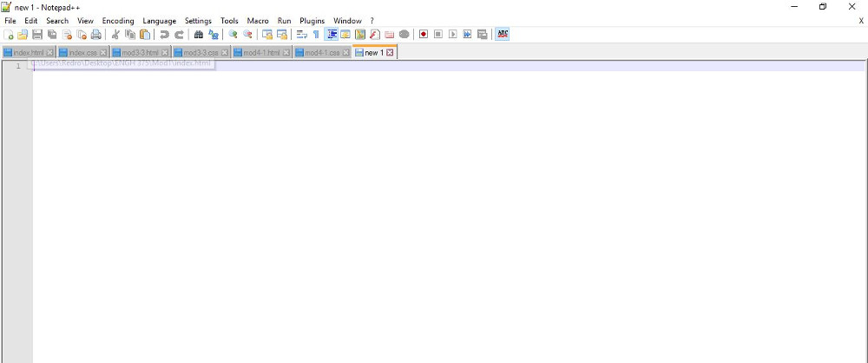Viewport: 868px width, 363px height.
Task: Open the View menu
Action: pyautogui.click(x=85, y=21)
